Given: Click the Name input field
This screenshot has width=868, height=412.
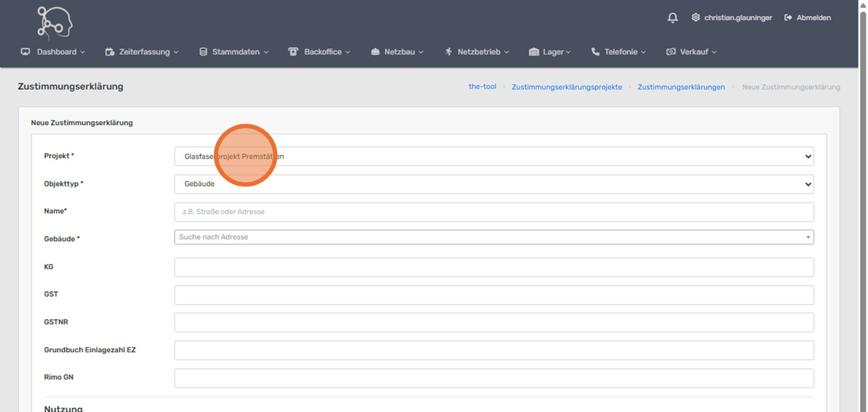Looking at the screenshot, I should pyautogui.click(x=493, y=211).
